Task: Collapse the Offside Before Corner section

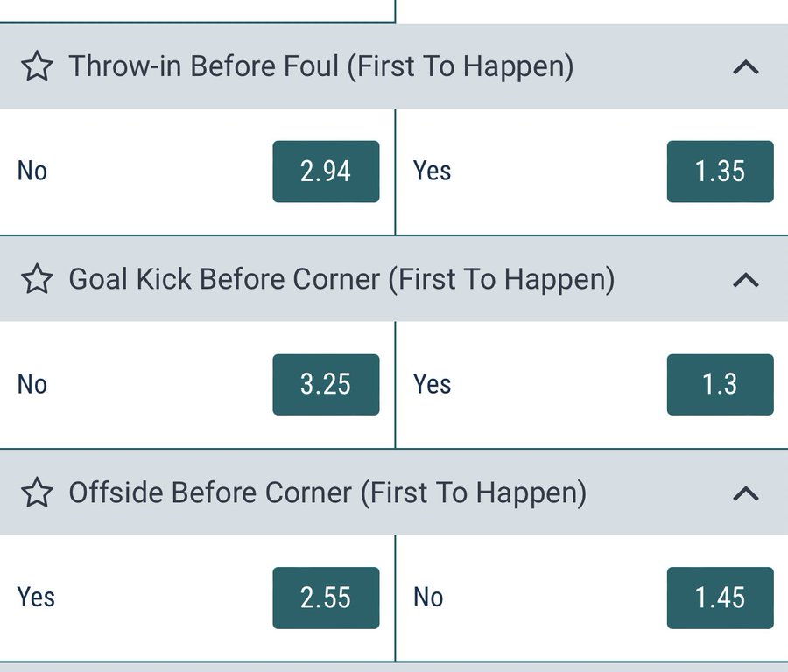Action: [745, 493]
